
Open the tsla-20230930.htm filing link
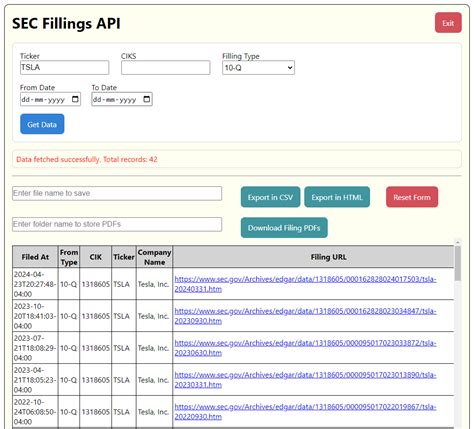pos(305,316)
